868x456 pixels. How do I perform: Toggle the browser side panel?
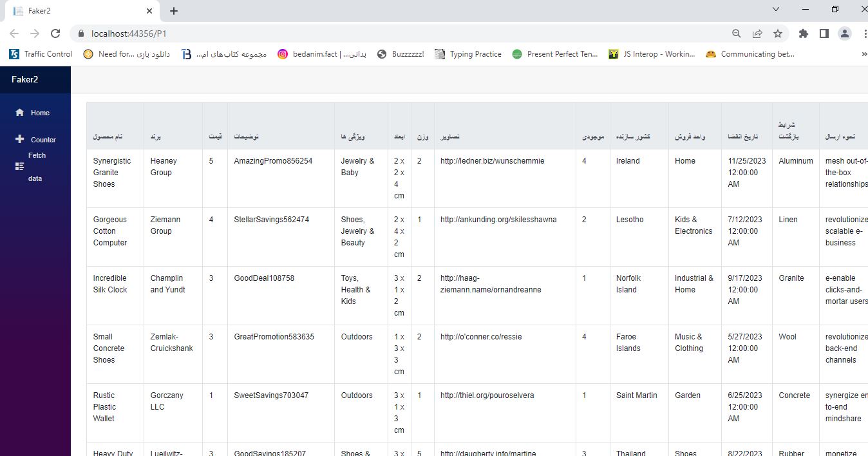click(x=824, y=33)
